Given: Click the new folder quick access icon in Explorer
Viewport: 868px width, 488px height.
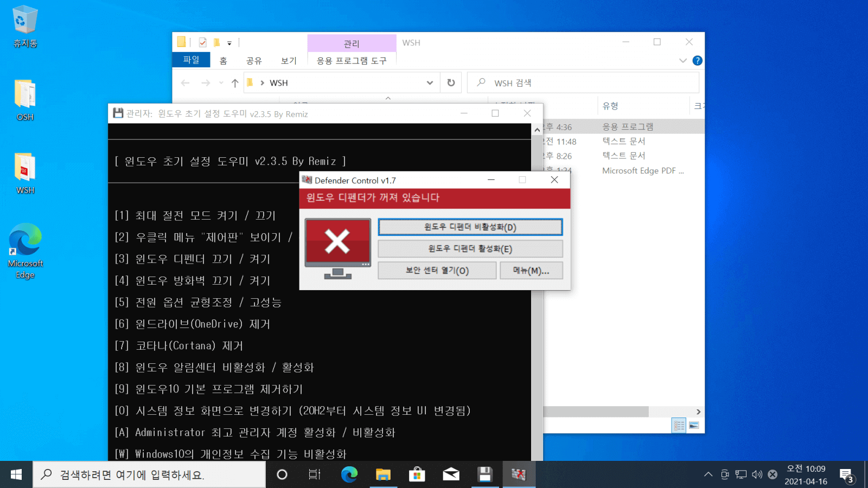Looking at the screenshot, I should (x=216, y=42).
